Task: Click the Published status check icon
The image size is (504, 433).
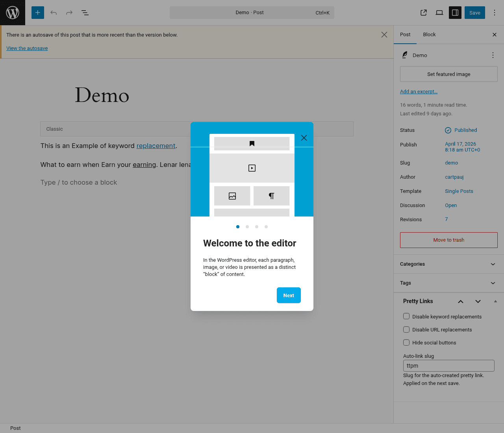Action: pyautogui.click(x=448, y=130)
